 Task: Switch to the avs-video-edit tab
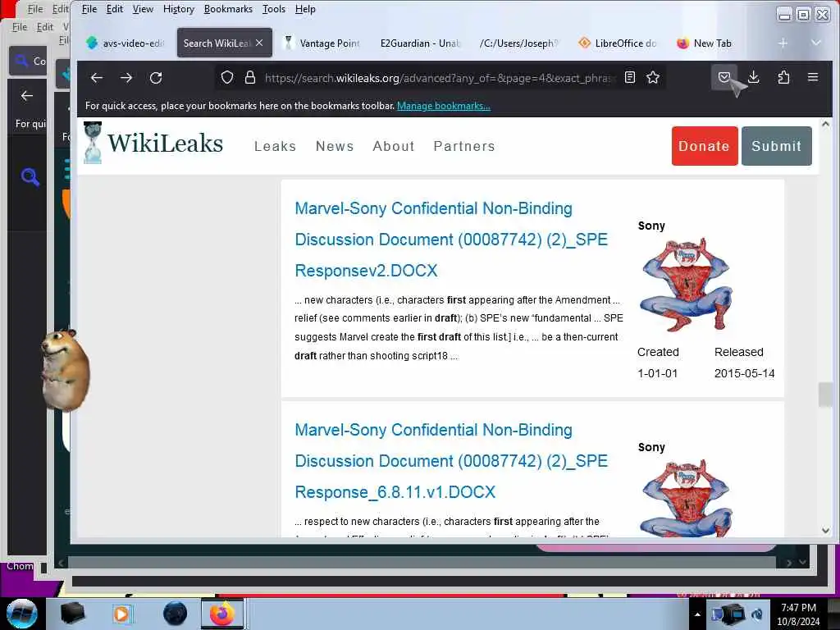click(126, 43)
